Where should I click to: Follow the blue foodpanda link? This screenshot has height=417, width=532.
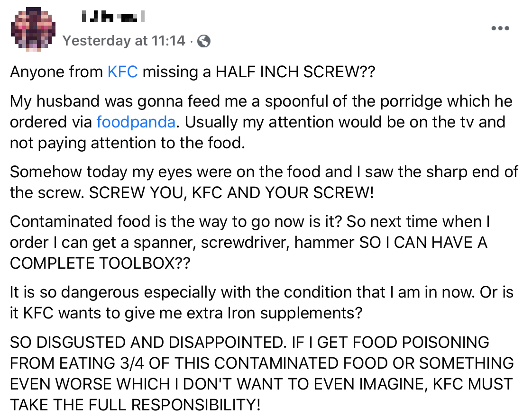point(137,122)
